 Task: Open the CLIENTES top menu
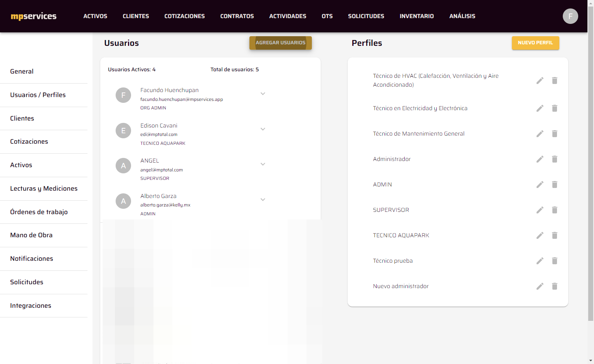(x=136, y=16)
